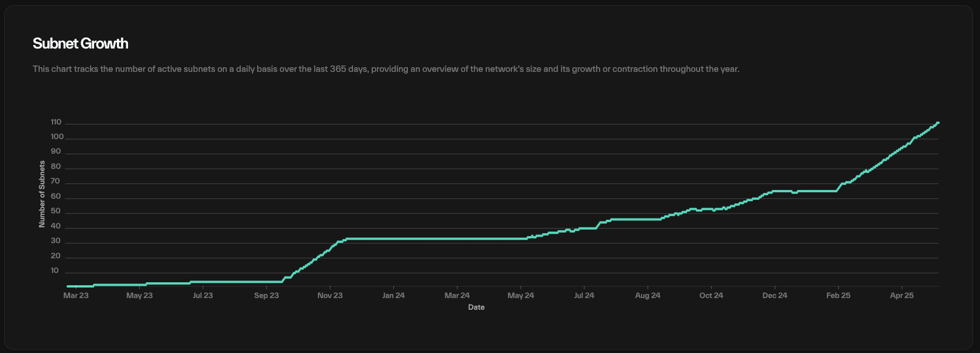Click the 10 y-axis value label
This screenshot has height=353, width=980.
point(55,271)
